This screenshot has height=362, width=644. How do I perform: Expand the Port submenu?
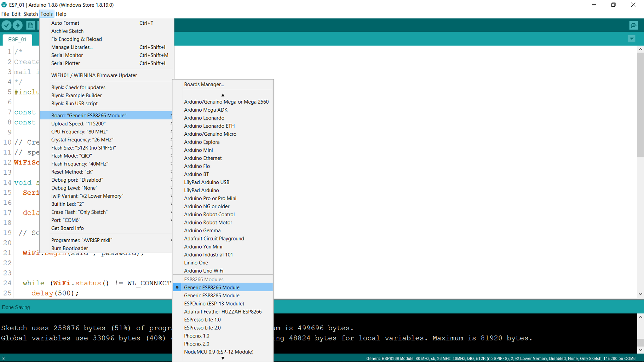click(65, 220)
